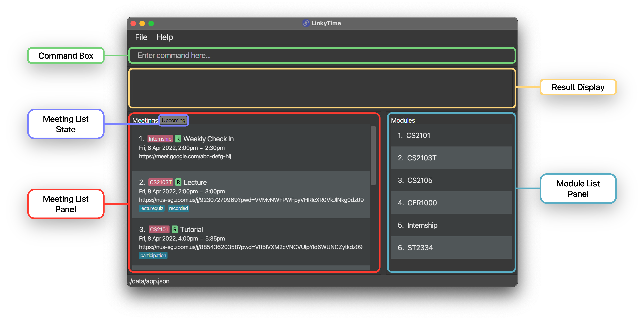
Task: Click Fri, 8 Apr 2022, 4:00pm - 5:35pm time
Action: 182,239
